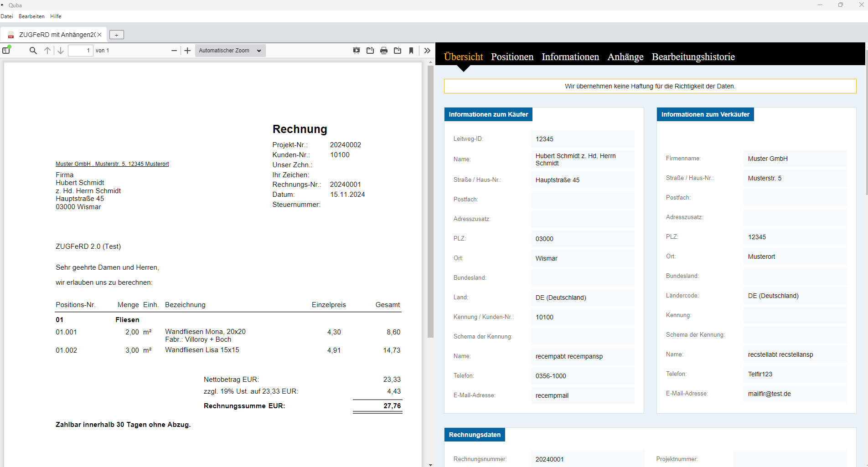Open the Bearbeiten menu

(x=31, y=16)
